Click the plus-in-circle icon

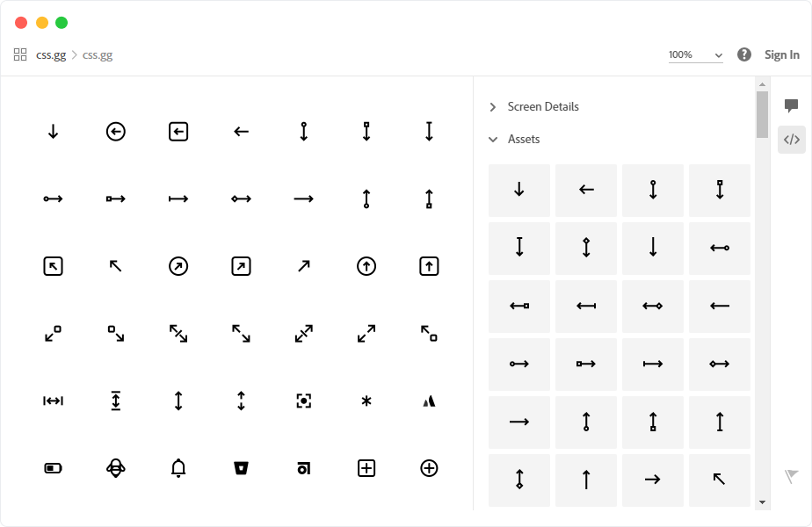[428, 468]
